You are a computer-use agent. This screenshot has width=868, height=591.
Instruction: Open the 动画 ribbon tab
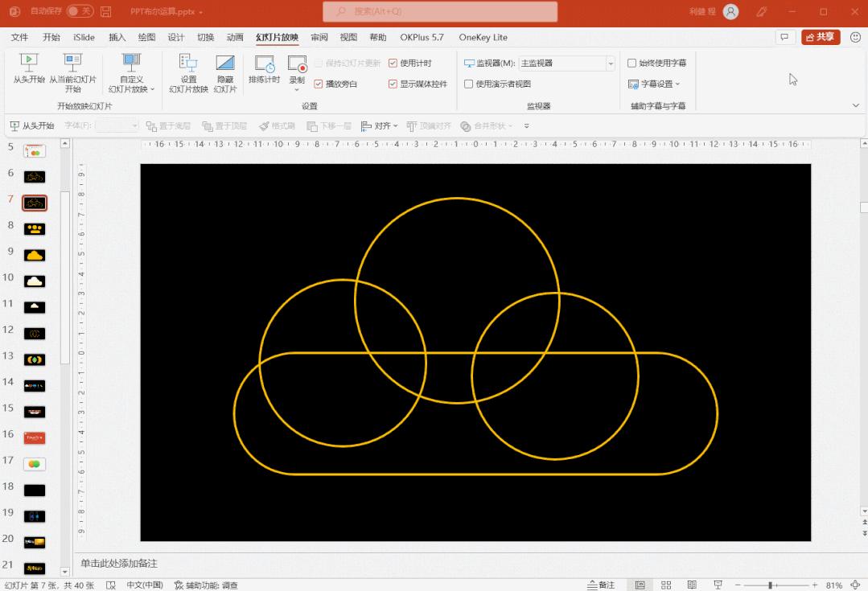click(x=235, y=37)
